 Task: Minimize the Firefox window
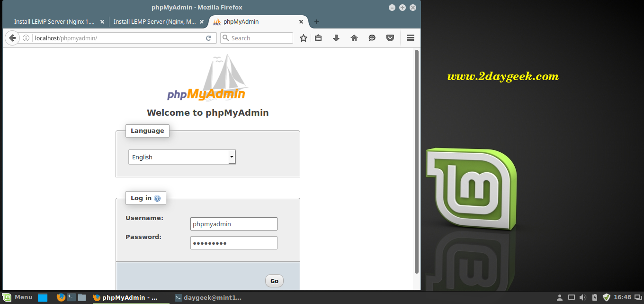click(x=392, y=8)
